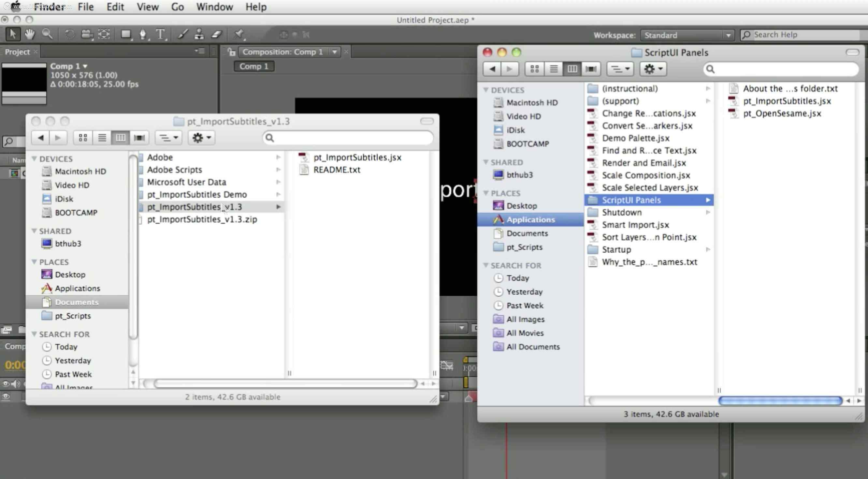Open the View menu
868x479 pixels.
[x=148, y=7]
